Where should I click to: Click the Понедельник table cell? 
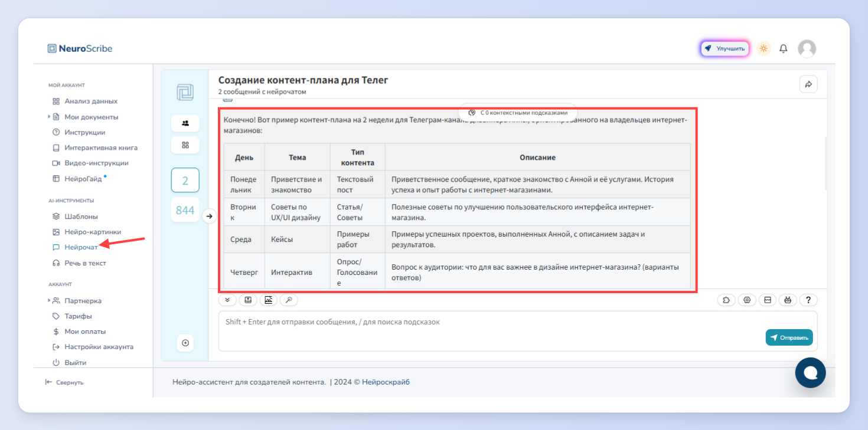[244, 185]
